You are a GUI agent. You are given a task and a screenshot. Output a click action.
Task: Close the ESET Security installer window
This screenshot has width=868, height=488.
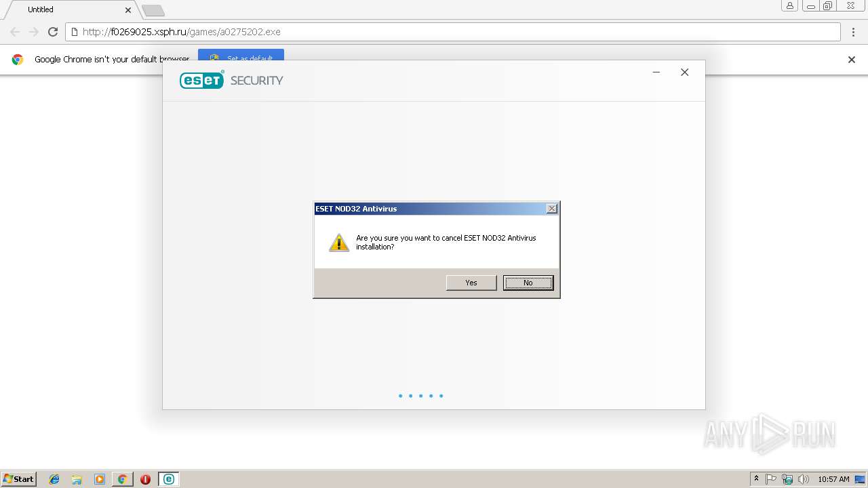(685, 73)
